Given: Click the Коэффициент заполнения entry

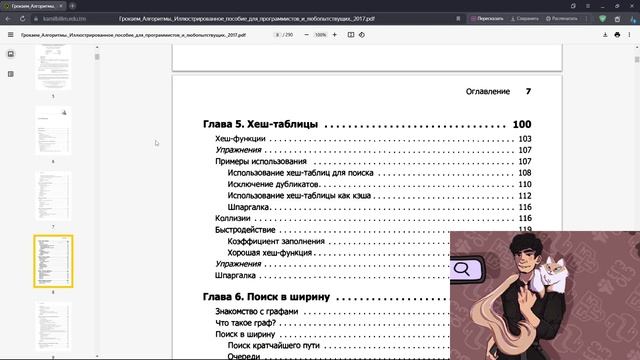Looking at the screenshot, I should 276,241.
